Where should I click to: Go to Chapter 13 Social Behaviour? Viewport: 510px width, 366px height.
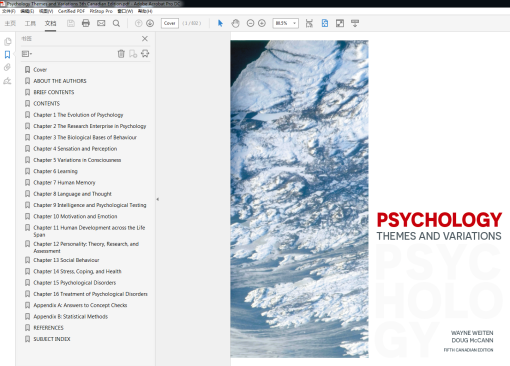[66, 260]
